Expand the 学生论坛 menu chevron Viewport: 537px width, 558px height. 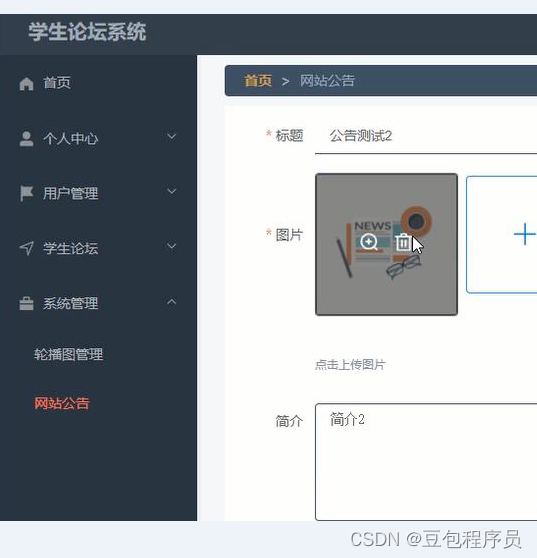172,246
